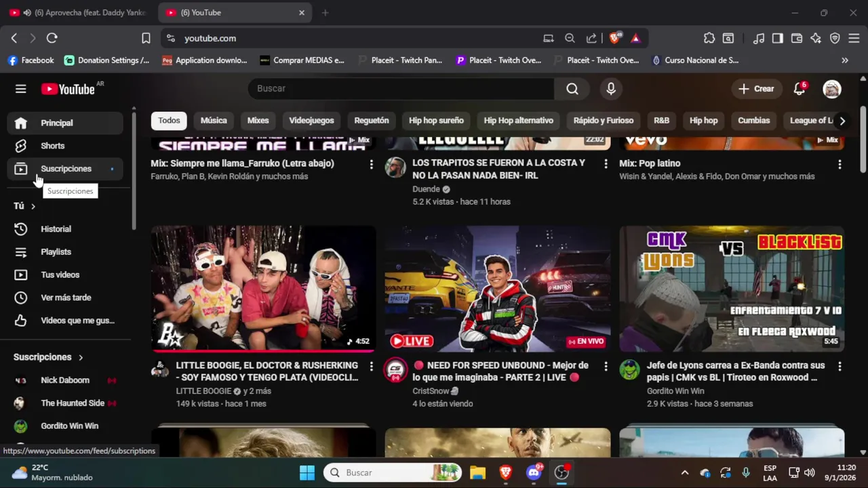Toggle the browser sidebar panel
This screenshot has height=488, width=868.
click(778, 39)
